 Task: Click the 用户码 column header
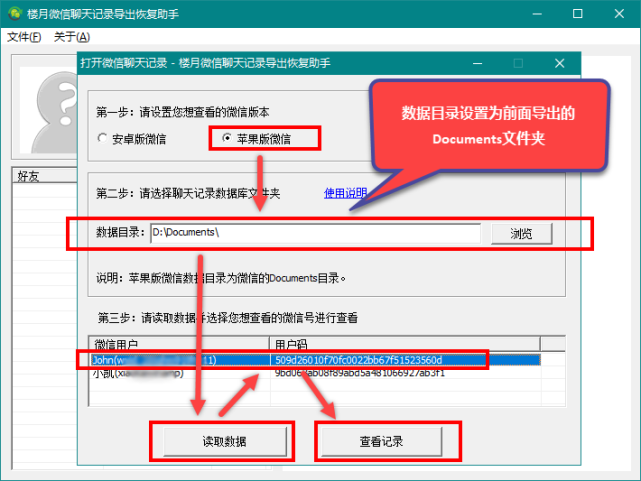405,344
